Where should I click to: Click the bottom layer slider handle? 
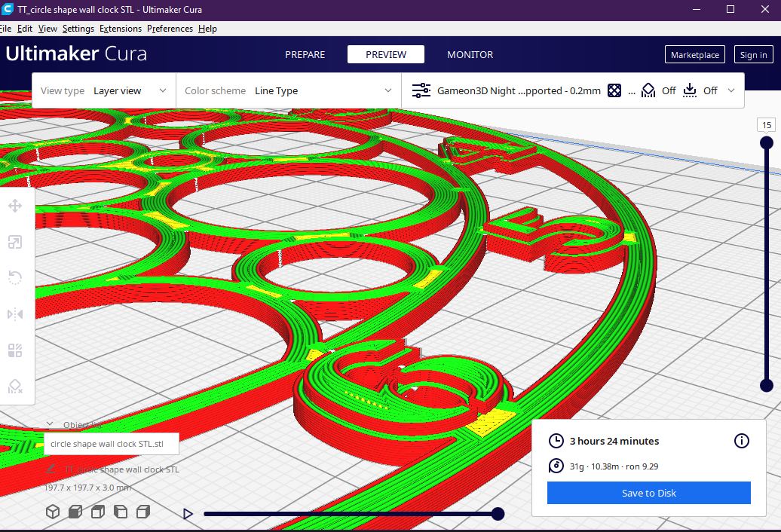tap(767, 385)
